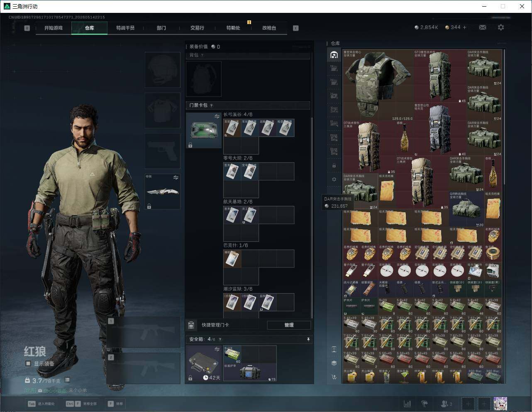Click the help question mark next to 安全箱
Screen dimensions: 532x412
pyautogui.click(x=220, y=339)
